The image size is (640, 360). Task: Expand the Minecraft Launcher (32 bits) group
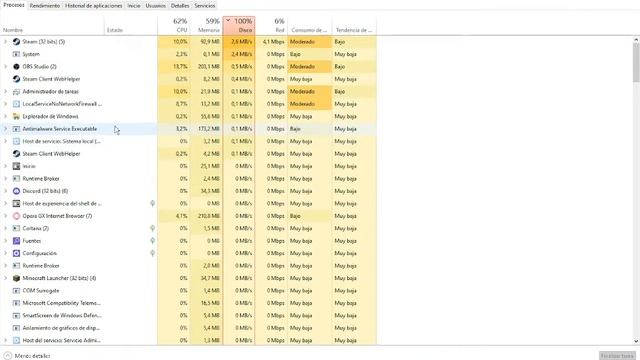(x=5, y=278)
